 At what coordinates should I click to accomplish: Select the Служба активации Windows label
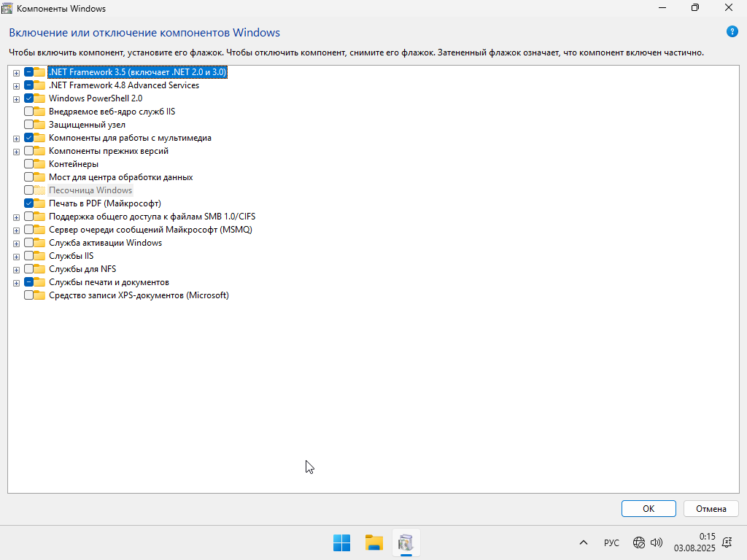coord(105,243)
